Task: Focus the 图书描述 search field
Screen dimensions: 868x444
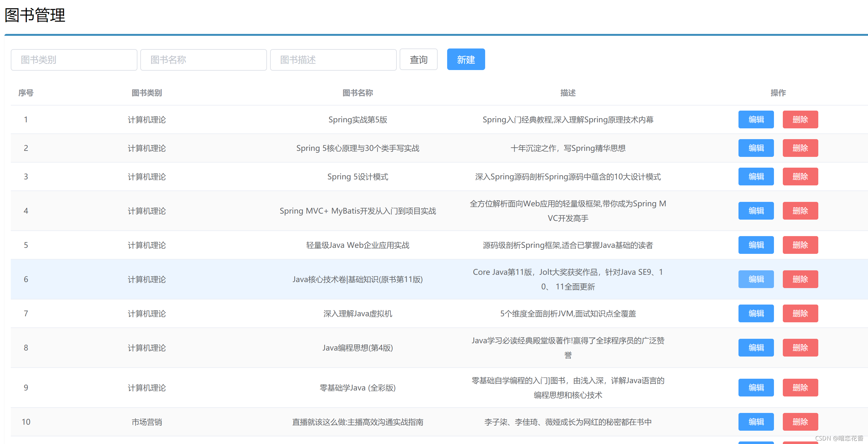Action: tap(333, 60)
